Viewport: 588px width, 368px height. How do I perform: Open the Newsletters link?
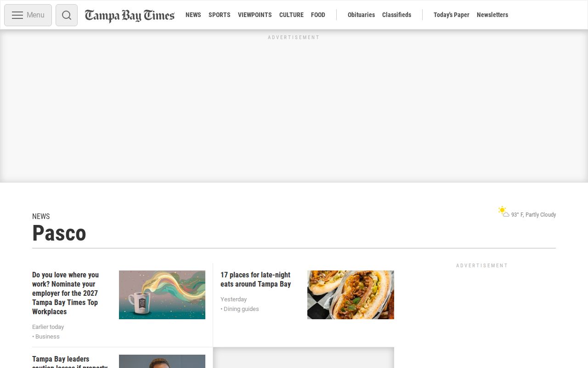(x=492, y=15)
